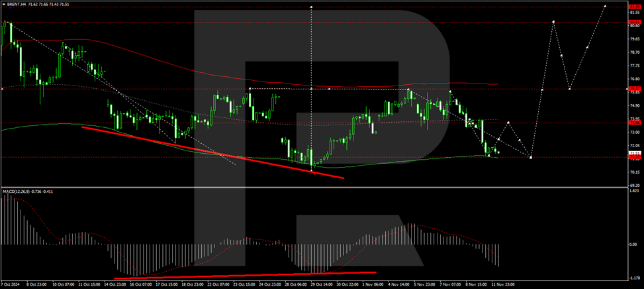The width and height of the screenshot is (644, 289).
Task: Click the 78.70 price axis value
Action: [635, 52]
